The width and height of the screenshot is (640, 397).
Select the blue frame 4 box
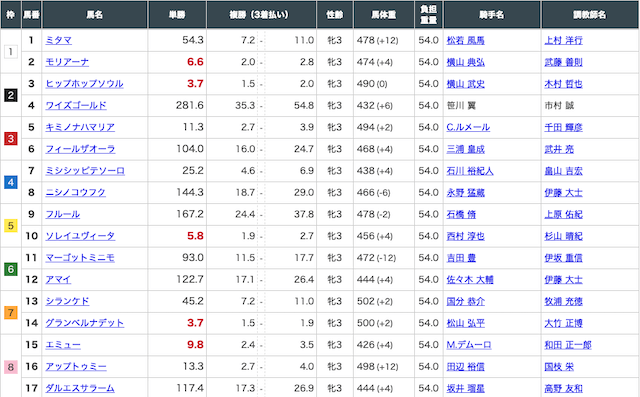pyautogui.click(x=11, y=182)
